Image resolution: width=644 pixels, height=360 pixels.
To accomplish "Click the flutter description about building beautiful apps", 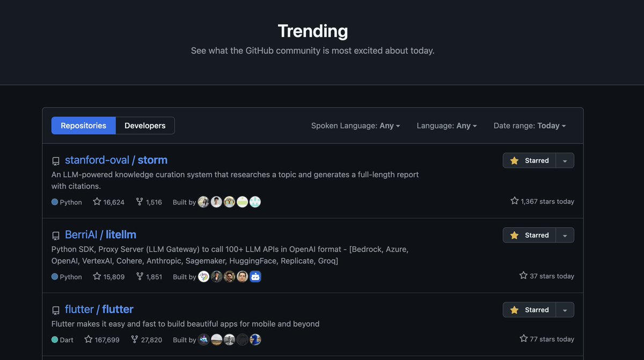I will tap(186, 324).
